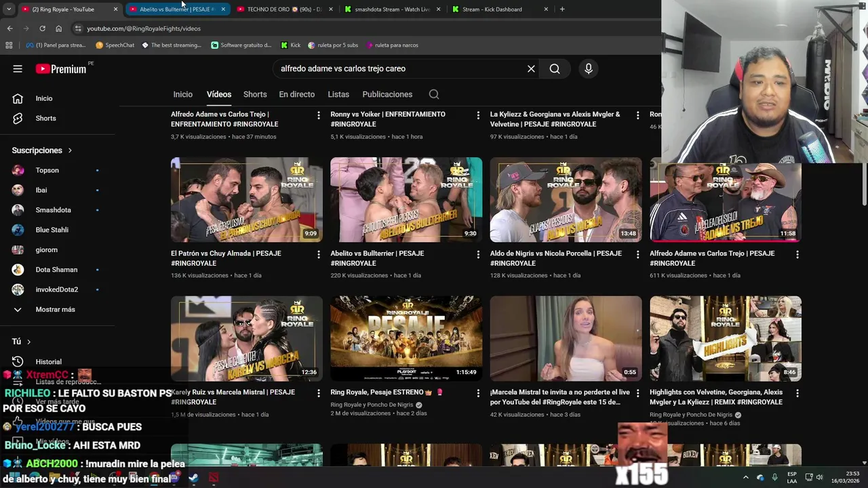Open ruleta por 5 subs bookmark
Viewport: 868px width, 488px height.
tap(333, 45)
